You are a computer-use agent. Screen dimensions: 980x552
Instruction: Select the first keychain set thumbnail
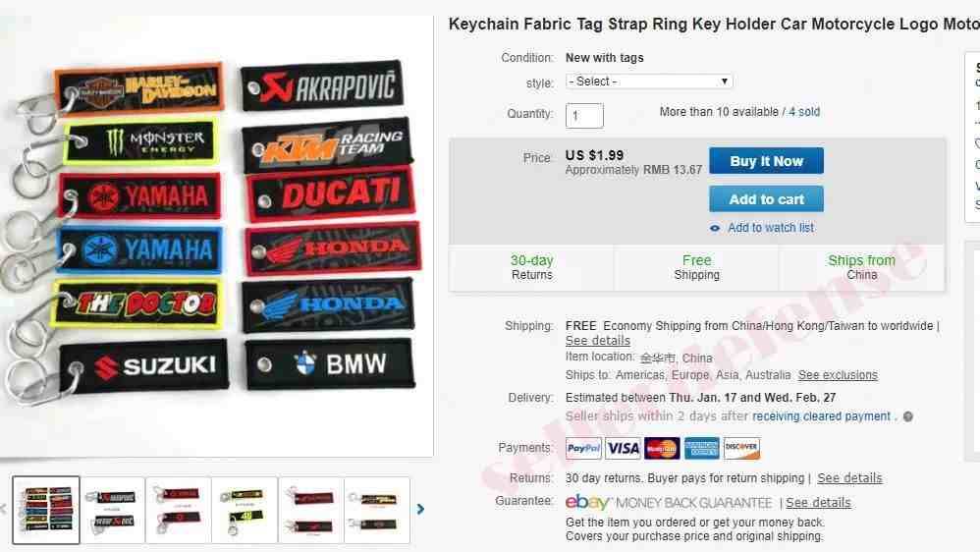click(x=46, y=510)
